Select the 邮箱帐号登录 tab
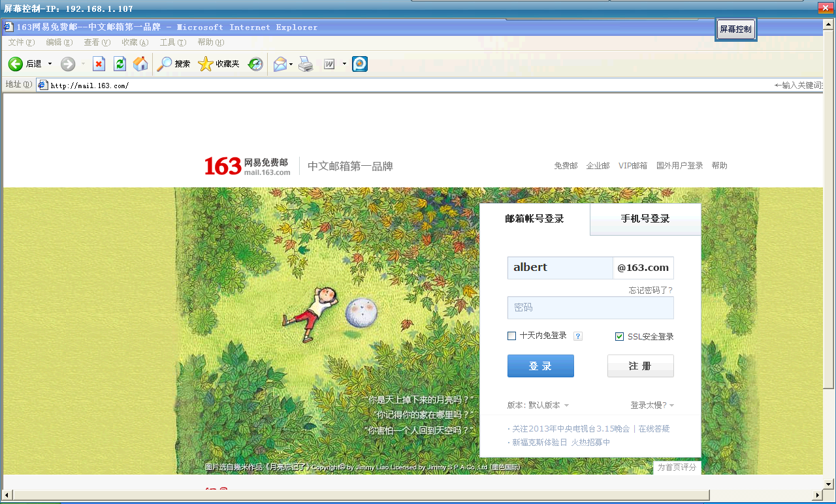The height and width of the screenshot is (504, 836). click(x=534, y=219)
